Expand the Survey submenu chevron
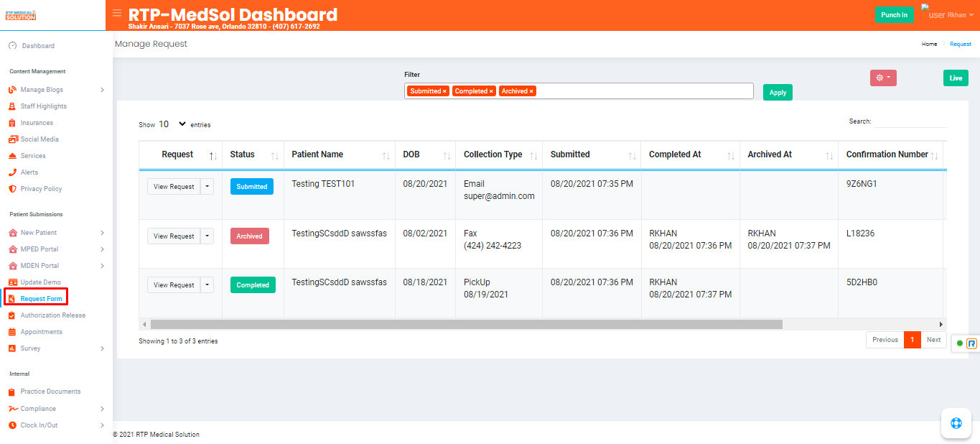This screenshot has height=444, width=980. tap(102, 348)
